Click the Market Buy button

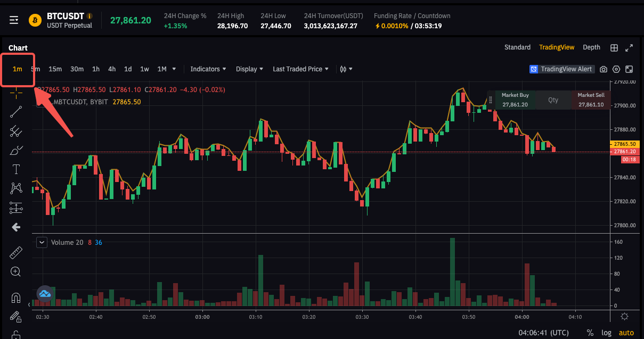(x=515, y=100)
